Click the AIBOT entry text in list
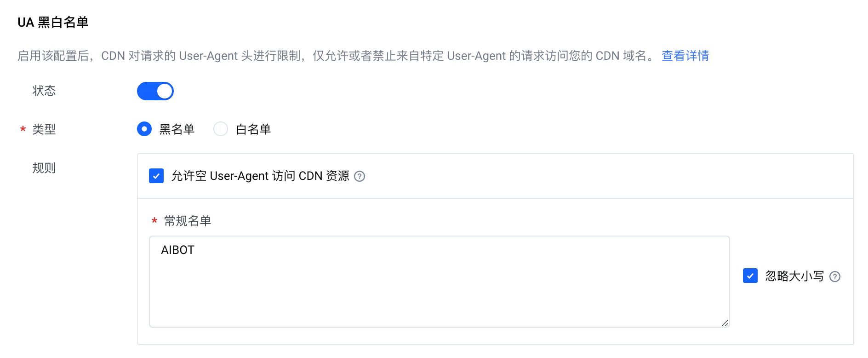868x358 pixels. (178, 250)
